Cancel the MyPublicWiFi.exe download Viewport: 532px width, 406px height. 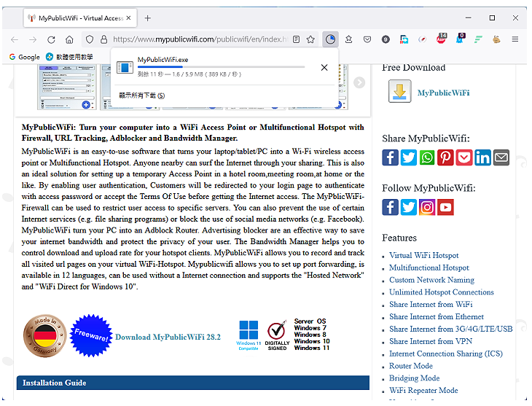point(324,68)
